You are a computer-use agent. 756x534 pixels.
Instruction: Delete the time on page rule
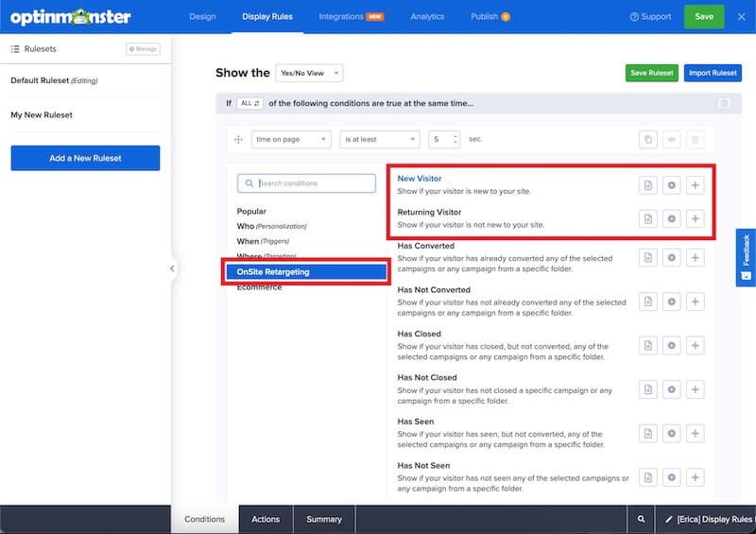[696, 140]
